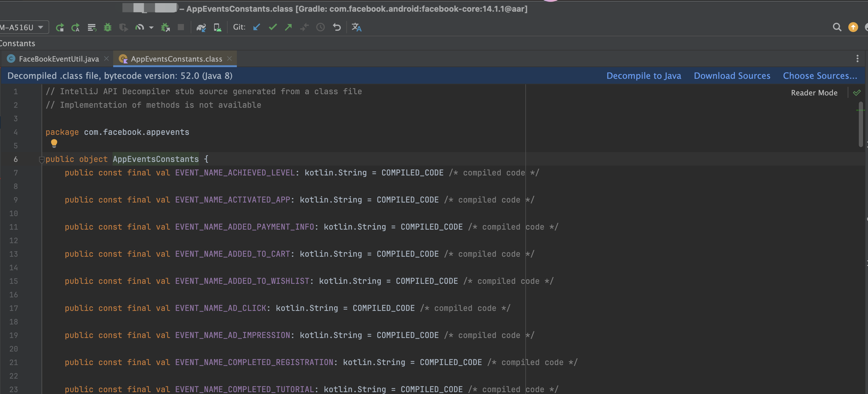The image size is (868, 394).
Task: Click the yellow intention lightbulb
Action: tap(54, 143)
